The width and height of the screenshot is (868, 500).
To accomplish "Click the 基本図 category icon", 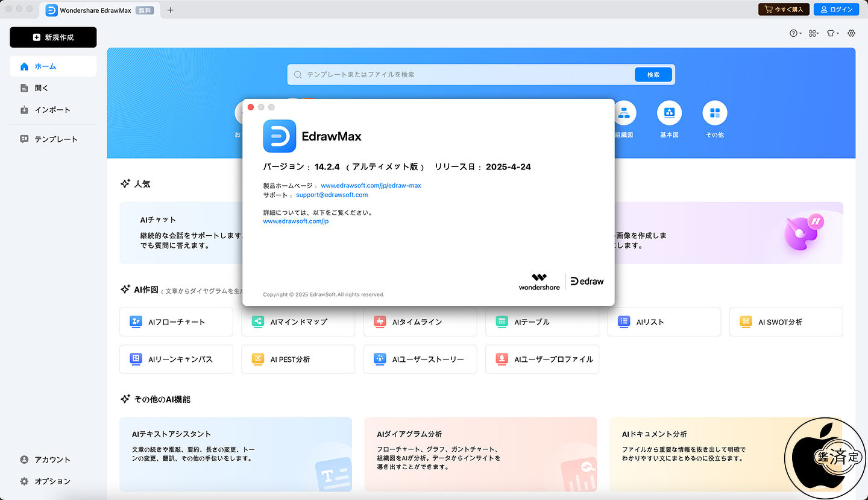I will [669, 113].
